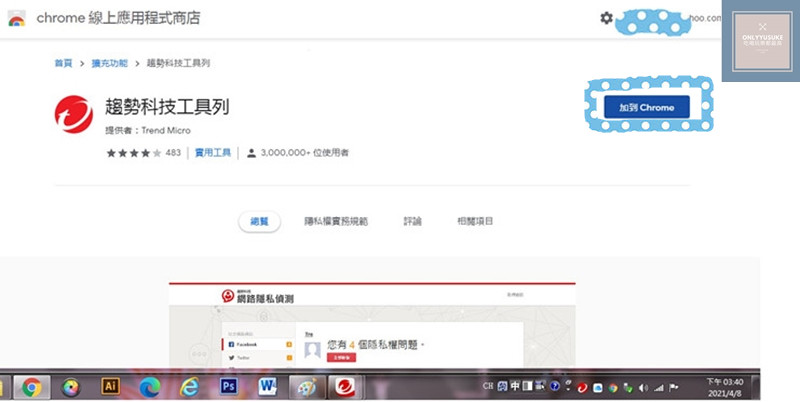The image size is (800, 402).
Task: Click the 中 input mode tray icon
Action: pos(515,386)
